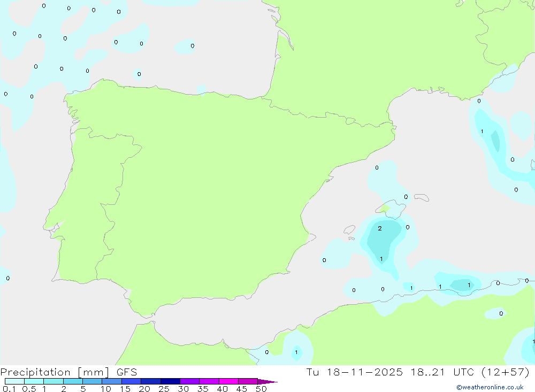Screen dimensions: 535x392
Task: Click the 'Precipitation [mm]' title text
Action: [55, 372]
